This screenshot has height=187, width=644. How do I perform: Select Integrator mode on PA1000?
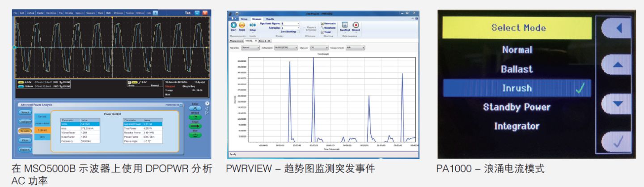(x=517, y=126)
